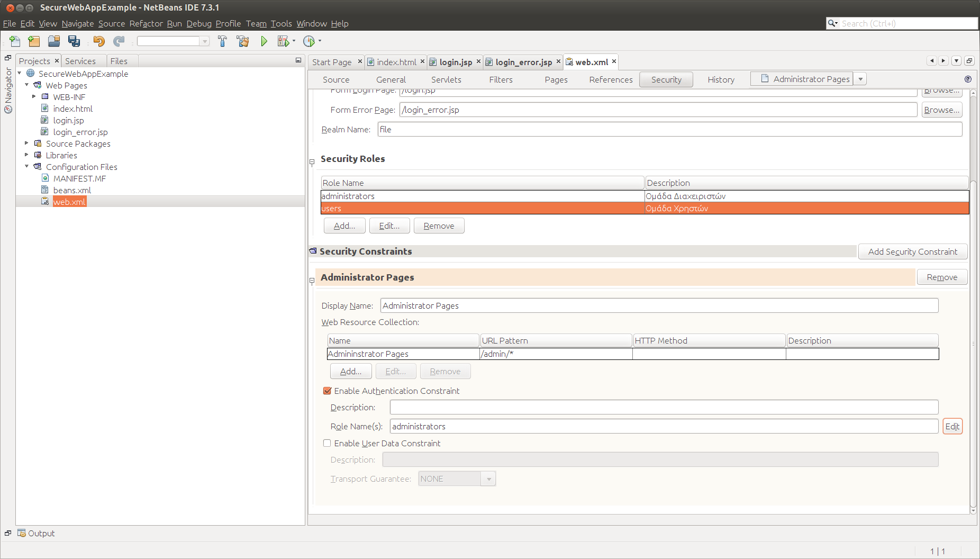Click Add Security Constraint button

tap(913, 251)
